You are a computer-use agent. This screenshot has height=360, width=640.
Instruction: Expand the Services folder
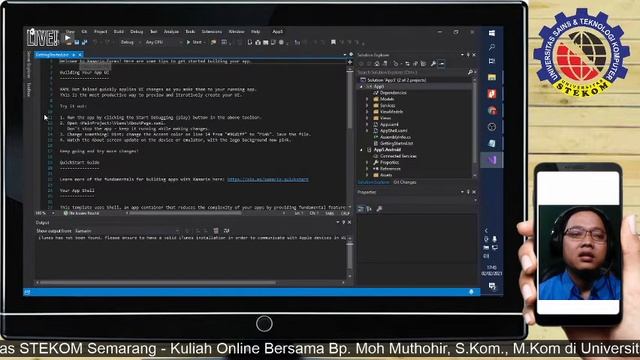click(x=367, y=105)
